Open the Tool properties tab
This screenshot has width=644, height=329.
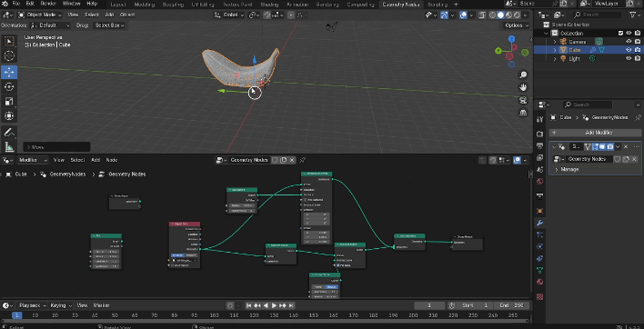tap(539, 119)
